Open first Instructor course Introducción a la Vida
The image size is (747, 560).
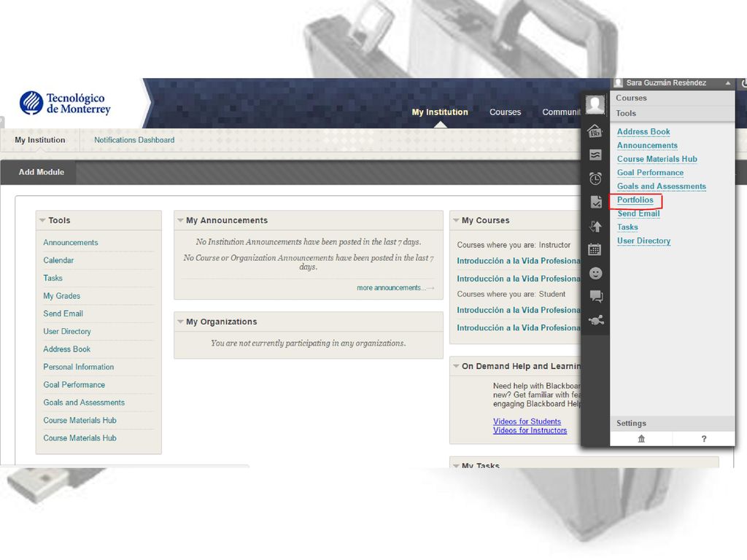(519, 261)
